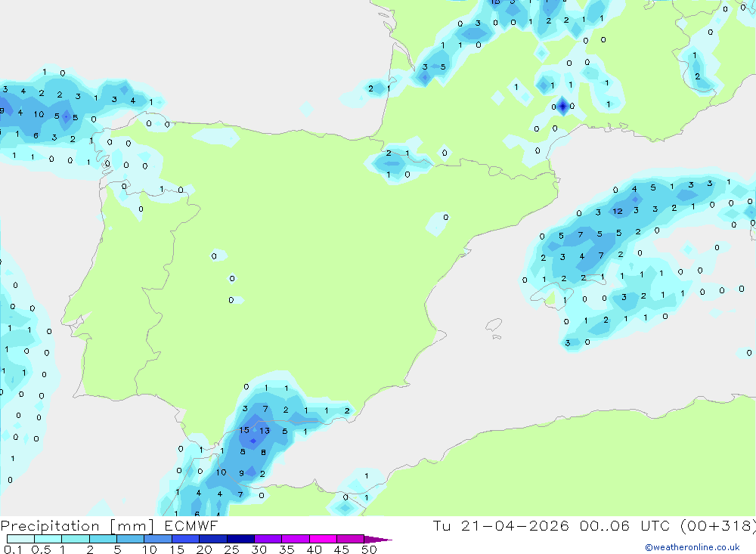Click the 'Precipitation [mm]' title text

coord(77,526)
